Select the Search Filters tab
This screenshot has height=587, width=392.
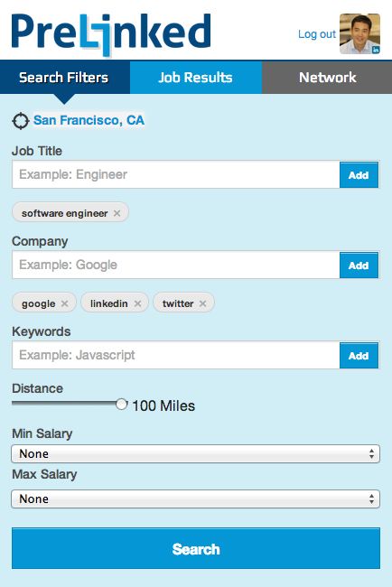pos(65,77)
